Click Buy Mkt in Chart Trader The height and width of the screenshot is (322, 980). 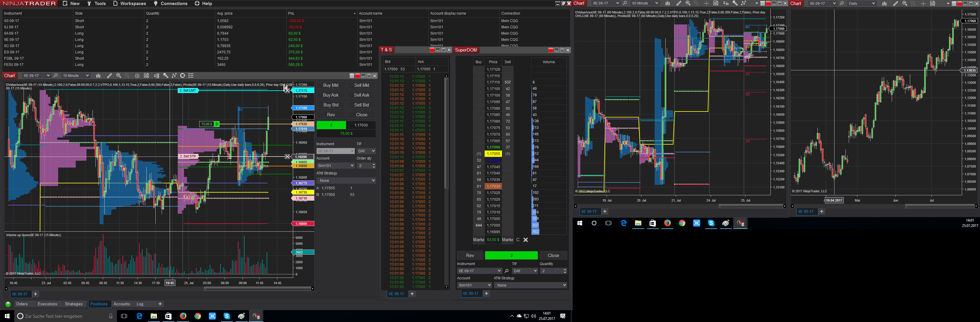pos(331,85)
